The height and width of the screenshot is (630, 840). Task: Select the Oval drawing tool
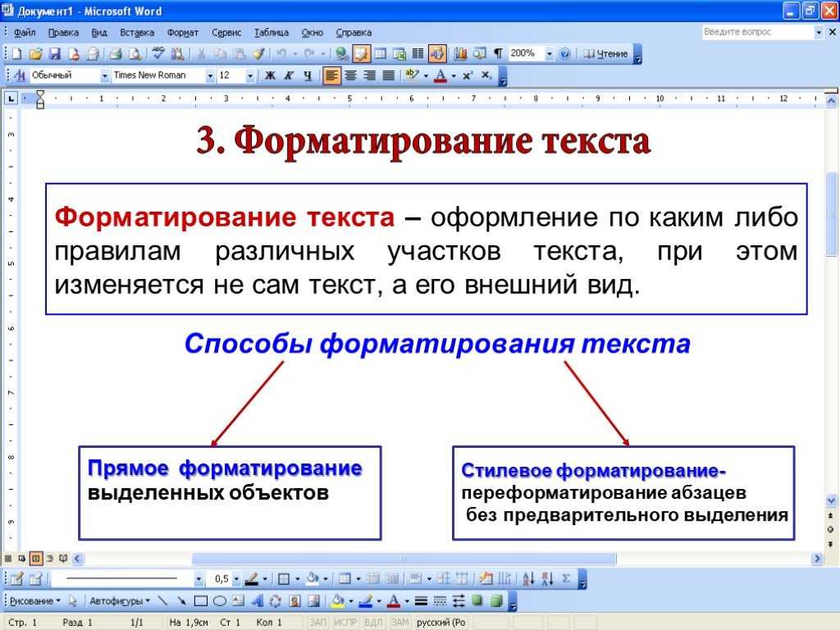point(220,601)
